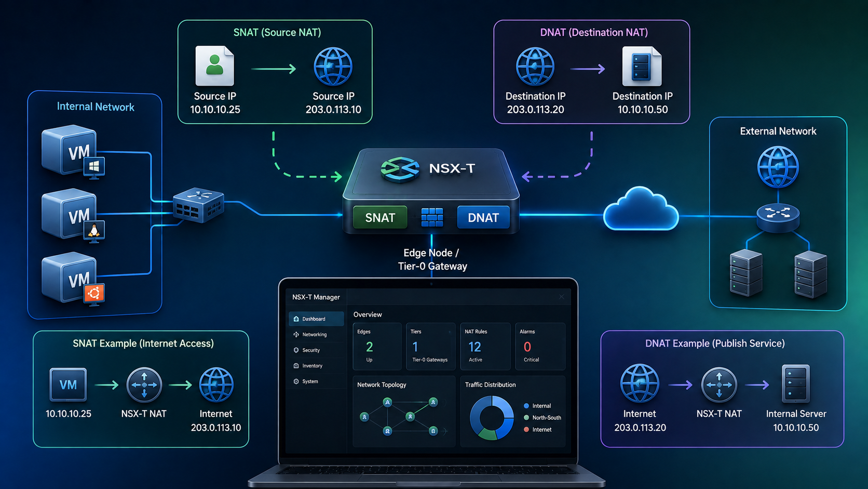Click the Ubuntu VM icon in Internal Network
This screenshot has width=868, height=489.
tap(73, 279)
